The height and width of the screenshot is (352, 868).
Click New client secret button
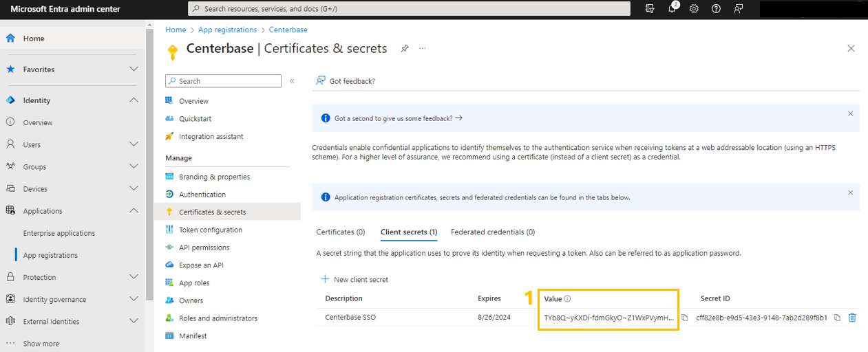pos(355,280)
